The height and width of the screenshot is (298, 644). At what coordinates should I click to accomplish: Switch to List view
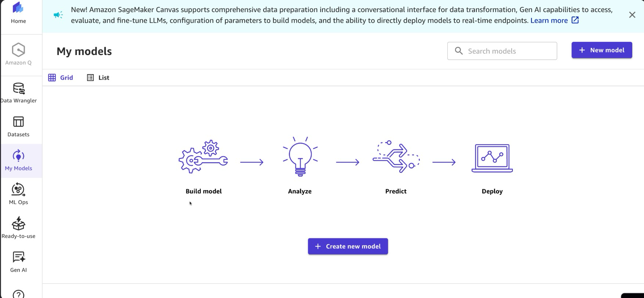(x=98, y=77)
